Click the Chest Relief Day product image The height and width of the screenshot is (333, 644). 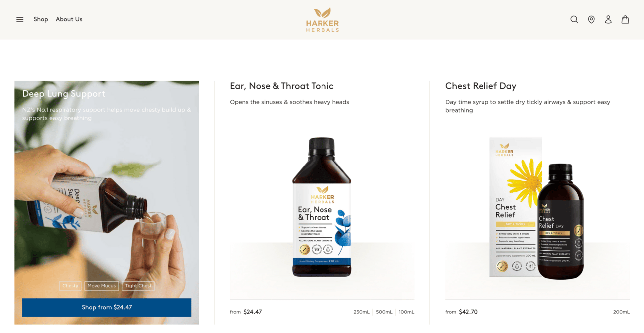tap(537, 208)
